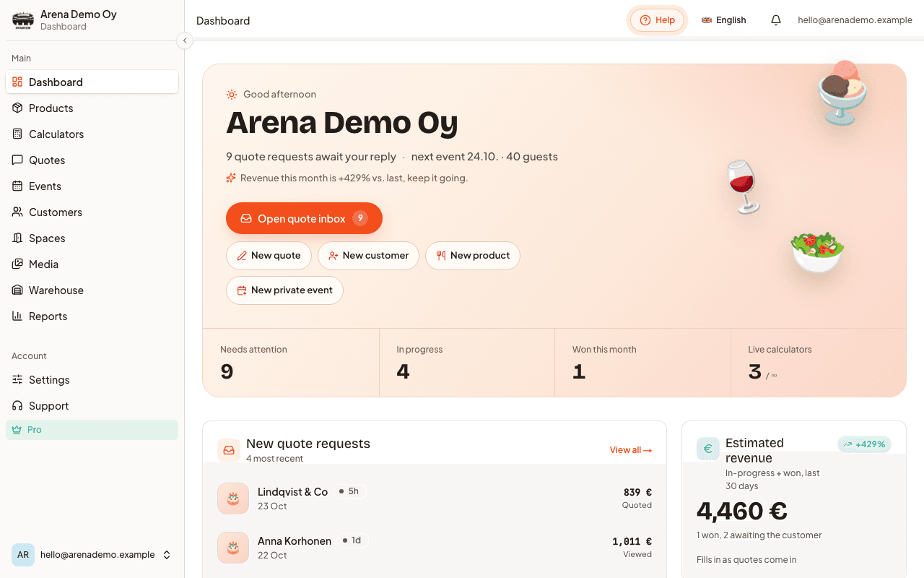Click the Media gallery icon
This screenshot has width=924, height=578.
tap(17, 264)
